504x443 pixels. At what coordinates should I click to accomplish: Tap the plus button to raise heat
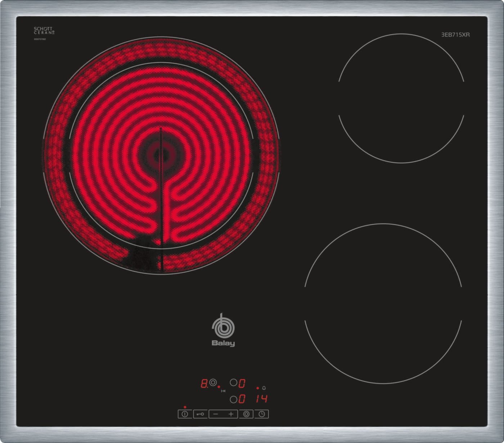231,414
